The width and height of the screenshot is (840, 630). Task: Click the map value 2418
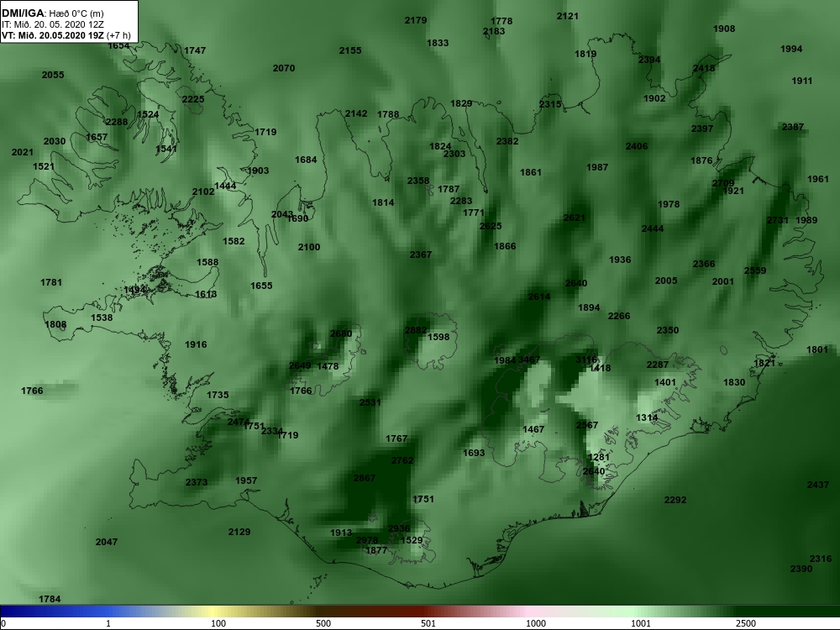click(x=703, y=68)
